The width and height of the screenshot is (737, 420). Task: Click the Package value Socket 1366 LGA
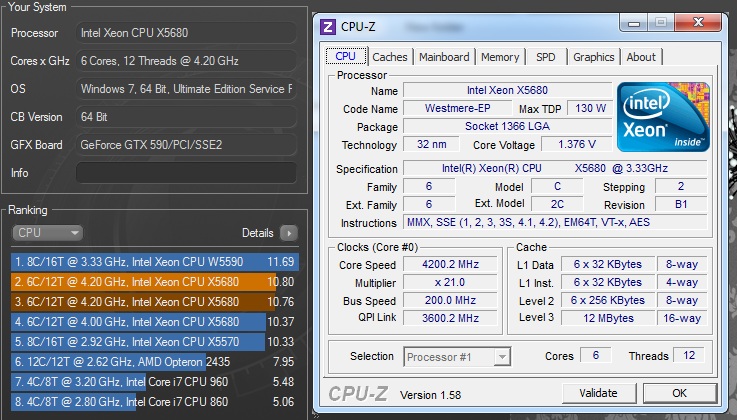coord(508,126)
